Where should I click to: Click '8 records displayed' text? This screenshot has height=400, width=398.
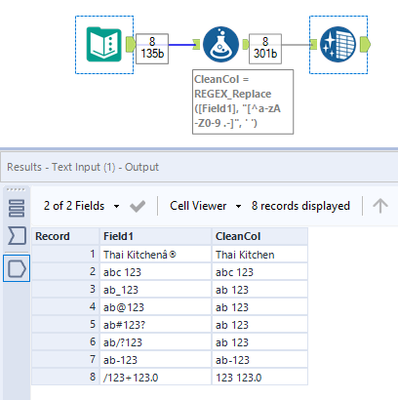[x=301, y=206]
